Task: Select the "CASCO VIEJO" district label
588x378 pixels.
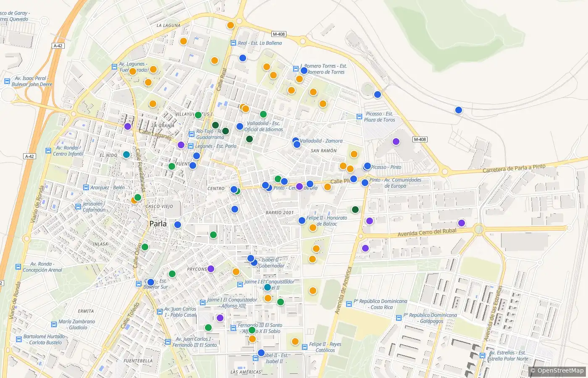Action: [x=159, y=207]
